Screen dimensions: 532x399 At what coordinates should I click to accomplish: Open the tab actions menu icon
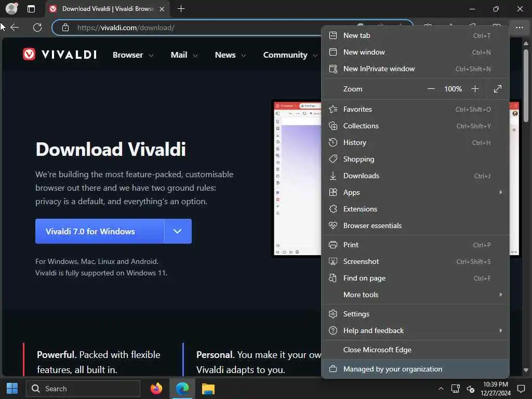click(x=31, y=9)
